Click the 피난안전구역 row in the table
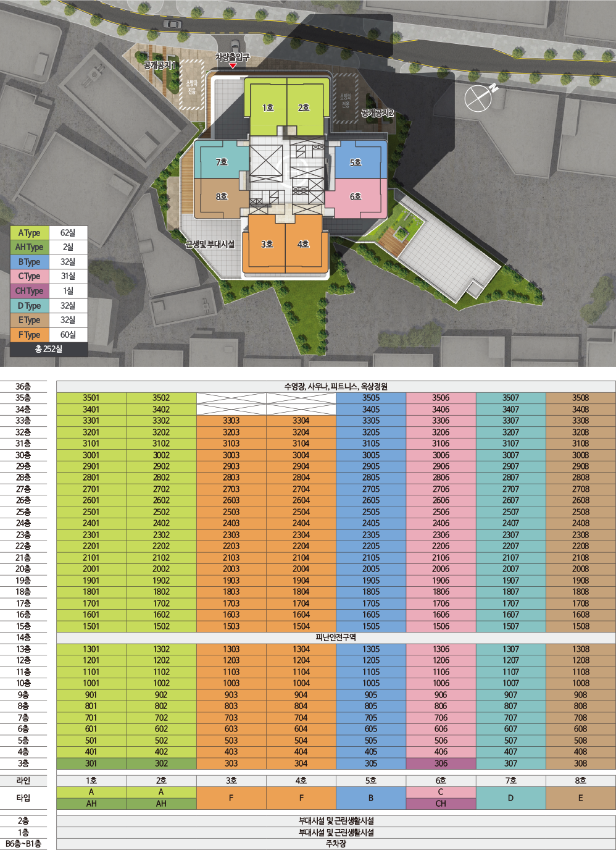This screenshot has width=616, height=850. point(336,637)
